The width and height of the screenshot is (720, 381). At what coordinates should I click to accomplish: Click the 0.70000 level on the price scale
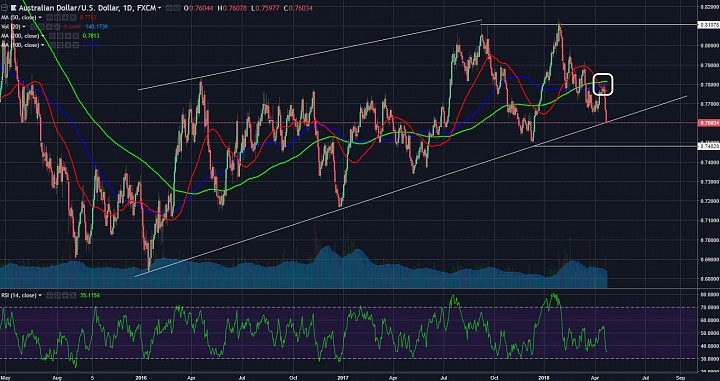709,240
